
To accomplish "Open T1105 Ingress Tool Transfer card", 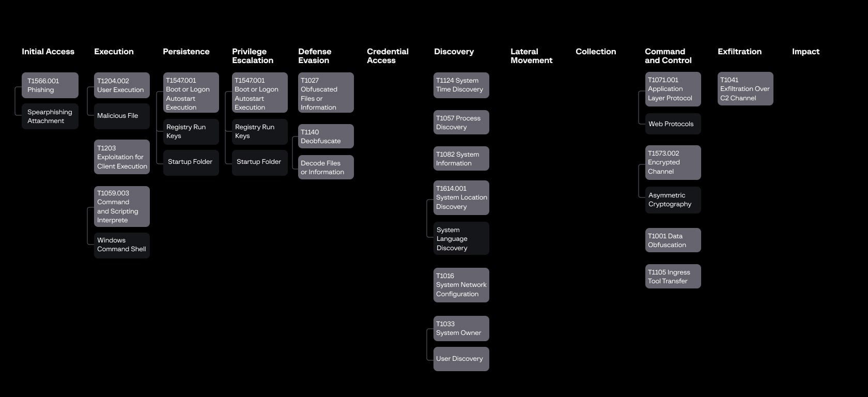I will (673, 277).
